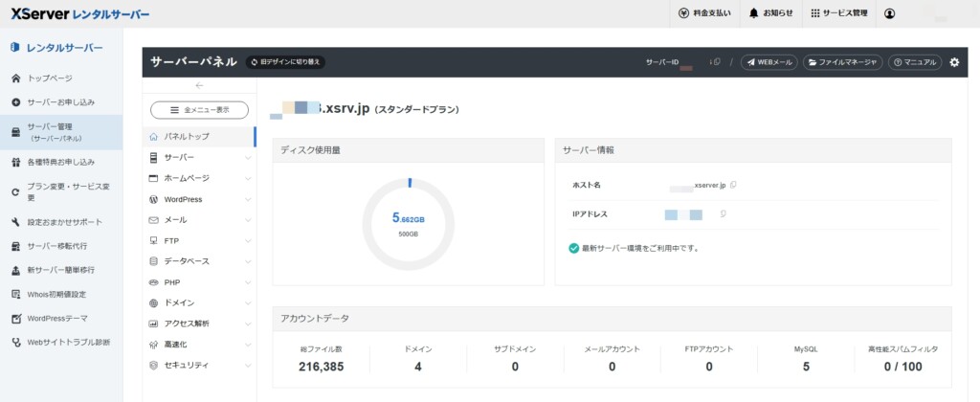Click the gift icon beside 各種特典お申し込み
Viewport: 980px width, 402px height.
pyautogui.click(x=16, y=162)
